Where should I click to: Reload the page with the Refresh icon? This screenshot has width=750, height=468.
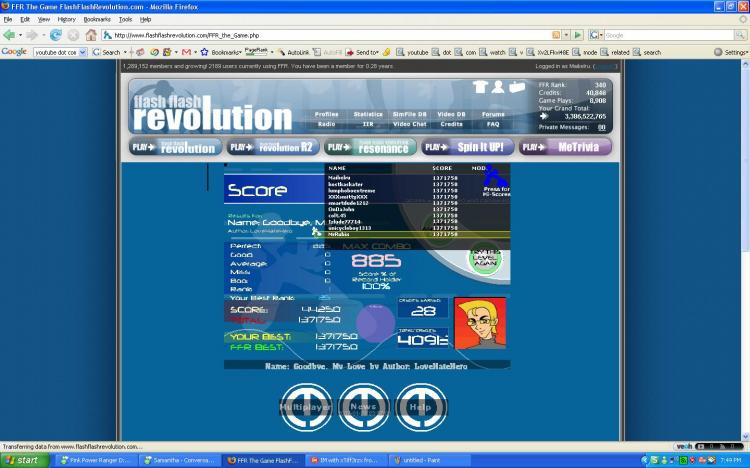pos(55,35)
